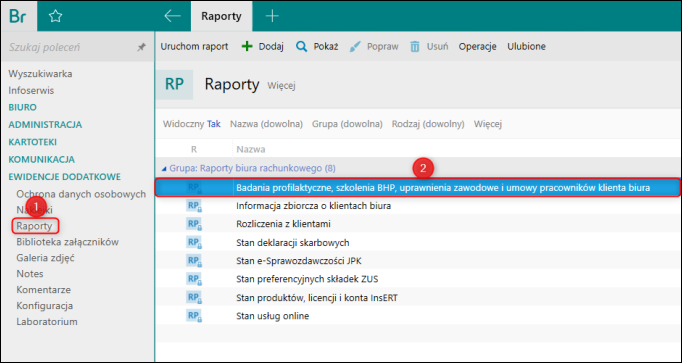This screenshot has height=363, width=682.
Task: Click the Popraw toolbar button
Action: (x=374, y=47)
